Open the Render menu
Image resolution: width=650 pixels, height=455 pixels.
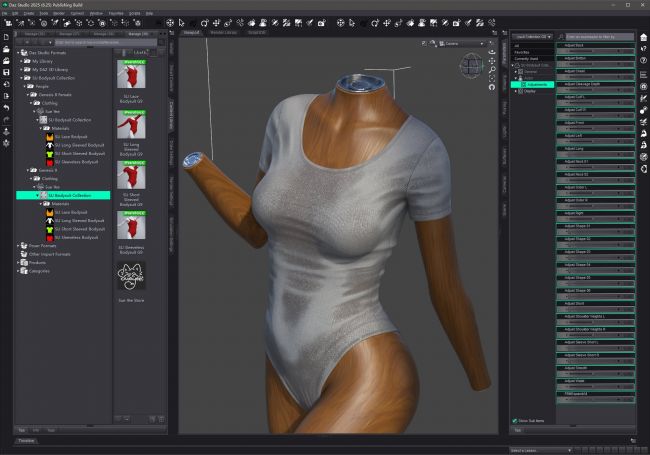pyautogui.click(x=57, y=14)
